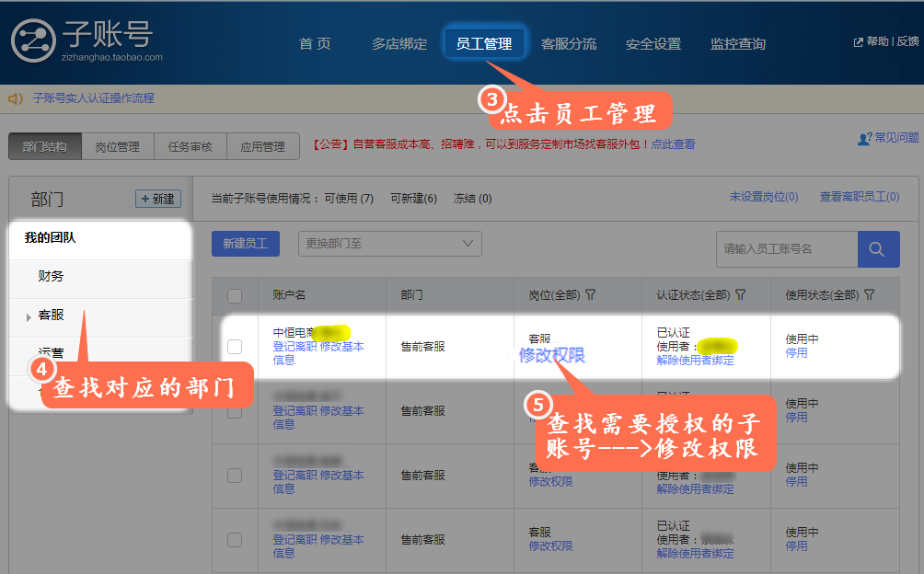Toggle the select-all checkbox in table header
924x574 pixels.
235,295
